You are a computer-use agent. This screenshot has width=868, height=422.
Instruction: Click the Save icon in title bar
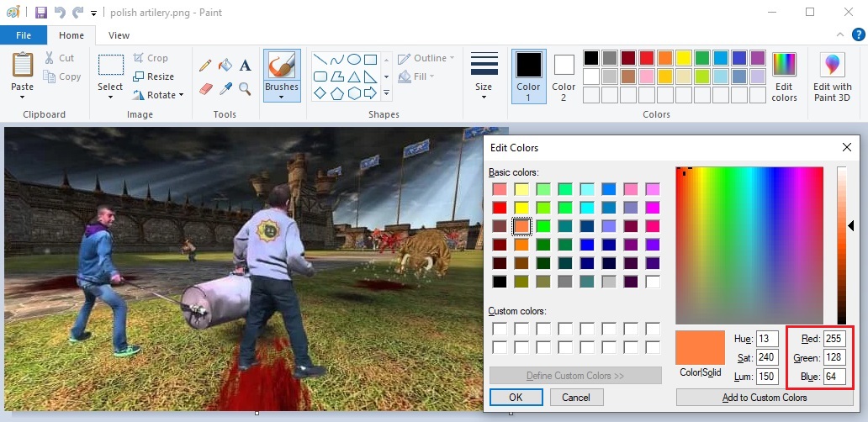click(41, 12)
